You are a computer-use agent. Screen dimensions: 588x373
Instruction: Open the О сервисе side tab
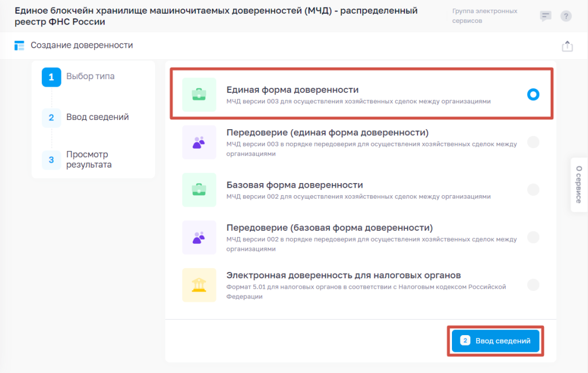click(x=579, y=185)
